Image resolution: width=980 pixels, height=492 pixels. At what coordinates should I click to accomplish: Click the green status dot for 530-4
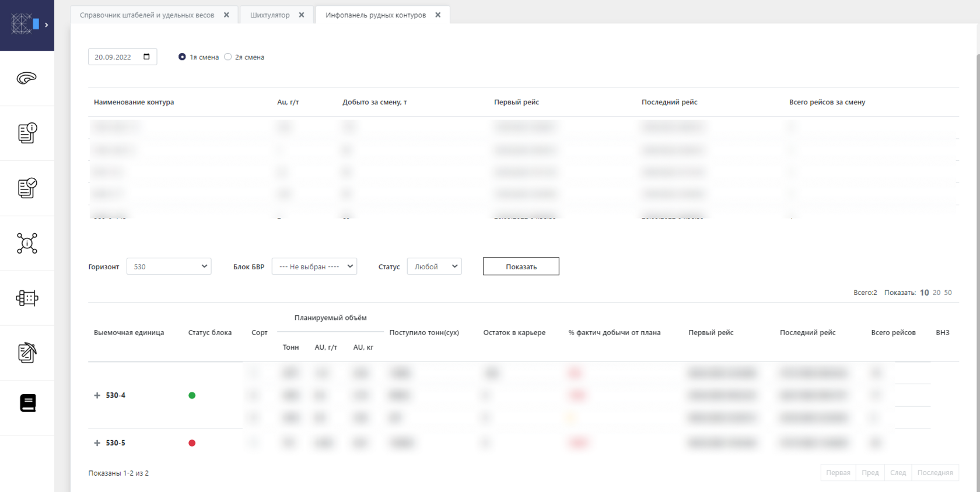pyautogui.click(x=192, y=395)
